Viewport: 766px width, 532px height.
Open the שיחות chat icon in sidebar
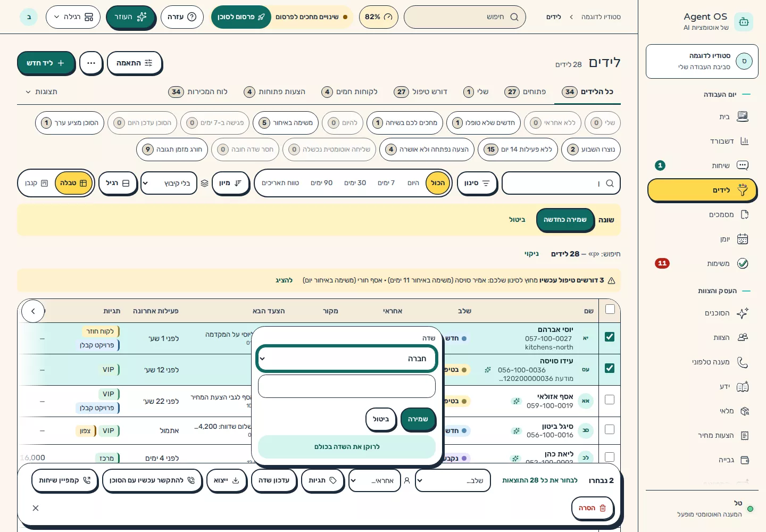click(x=743, y=165)
